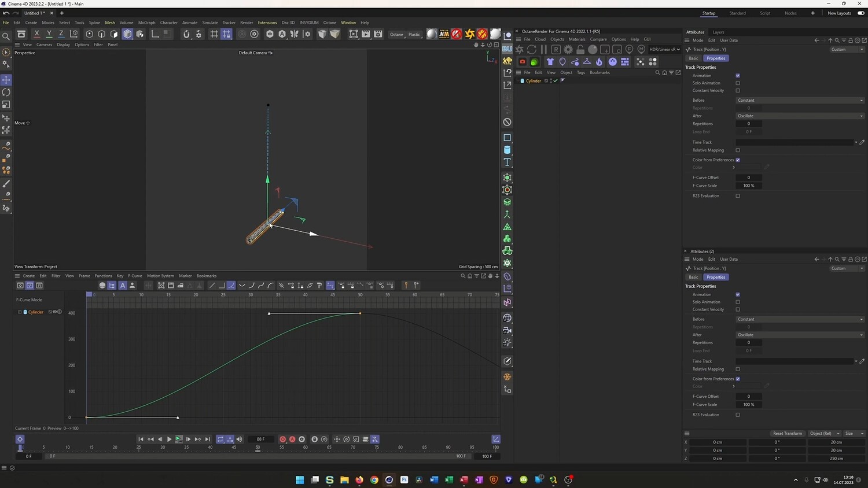Select the Rotate tool in left toolbar
The height and width of the screenshot is (488, 868).
click(x=6, y=93)
